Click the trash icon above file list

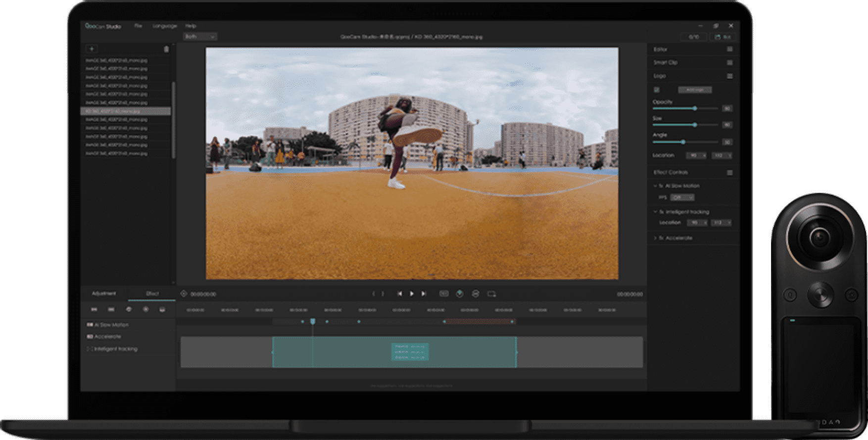pos(166,49)
